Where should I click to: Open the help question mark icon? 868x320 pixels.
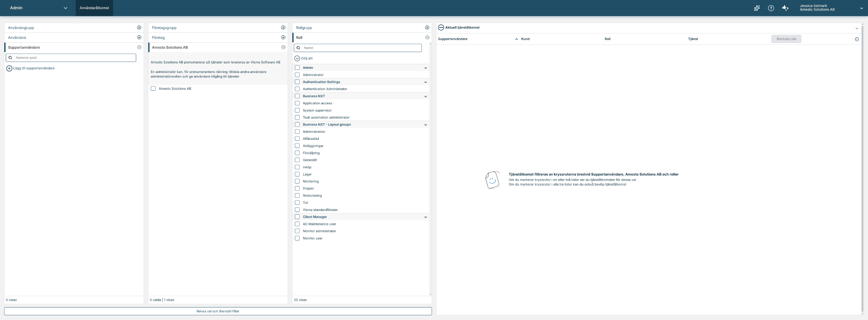click(x=771, y=8)
